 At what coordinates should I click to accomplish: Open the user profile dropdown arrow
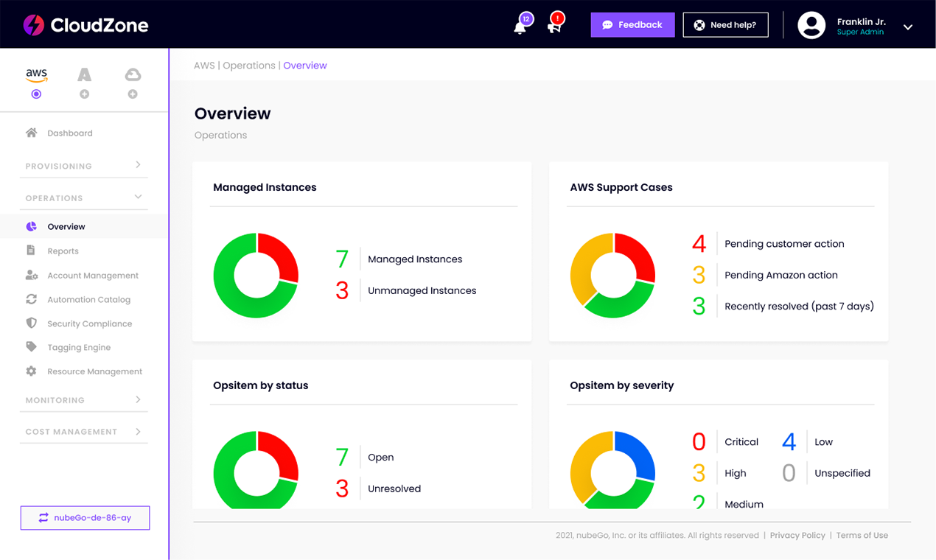click(908, 27)
